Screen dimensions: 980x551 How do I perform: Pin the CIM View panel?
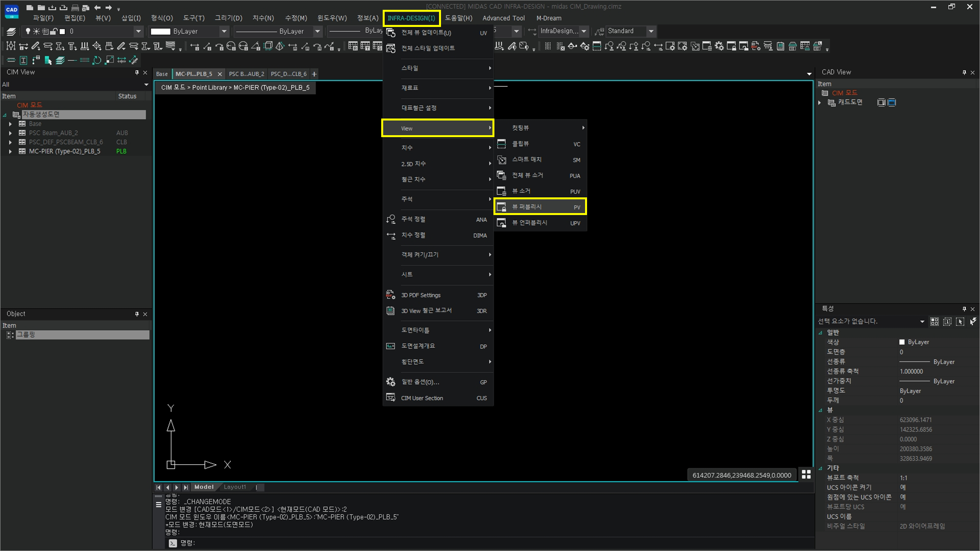(137, 72)
